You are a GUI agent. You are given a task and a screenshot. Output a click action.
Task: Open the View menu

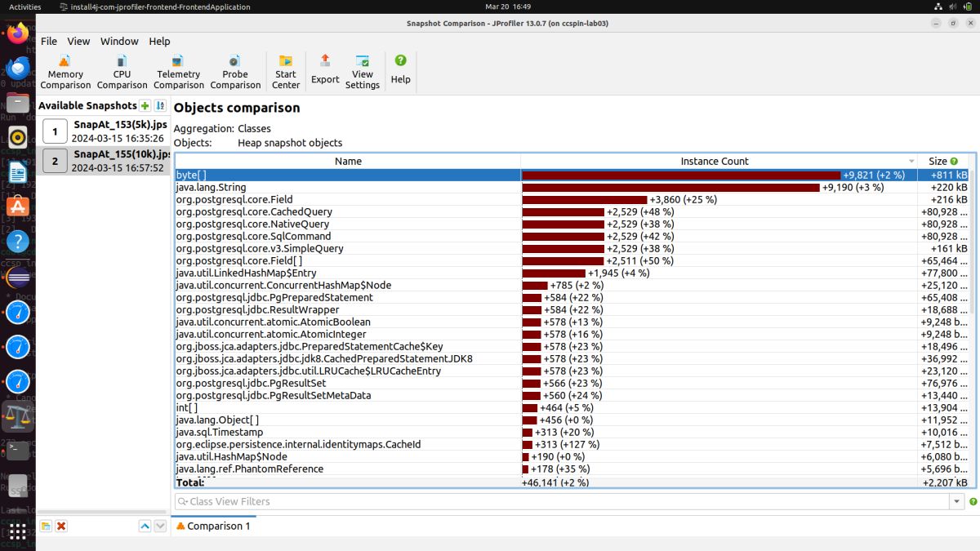pos(78,41)
